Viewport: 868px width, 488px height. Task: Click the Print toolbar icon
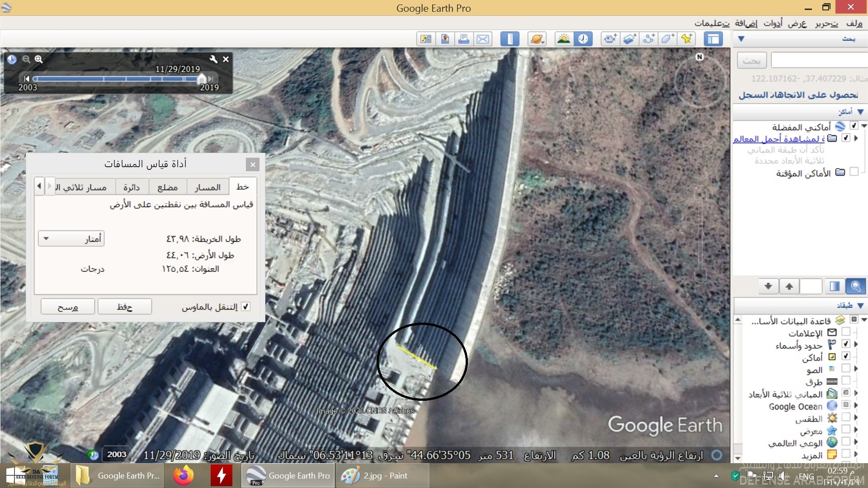[x=464, y=39]
